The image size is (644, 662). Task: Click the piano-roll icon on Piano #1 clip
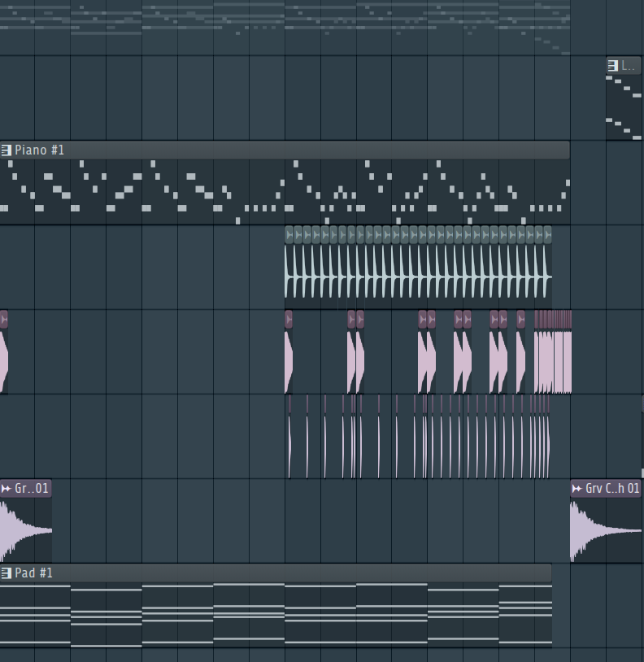pos(7,150)
